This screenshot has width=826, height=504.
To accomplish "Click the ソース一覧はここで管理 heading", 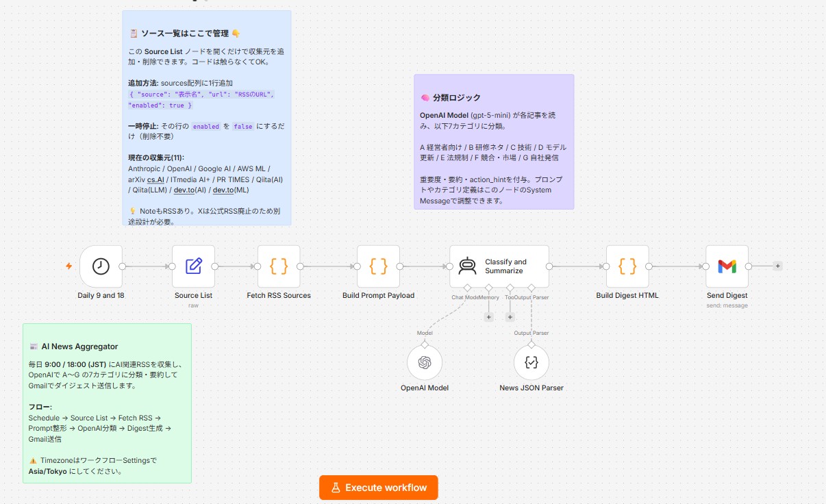I will 185,34.
